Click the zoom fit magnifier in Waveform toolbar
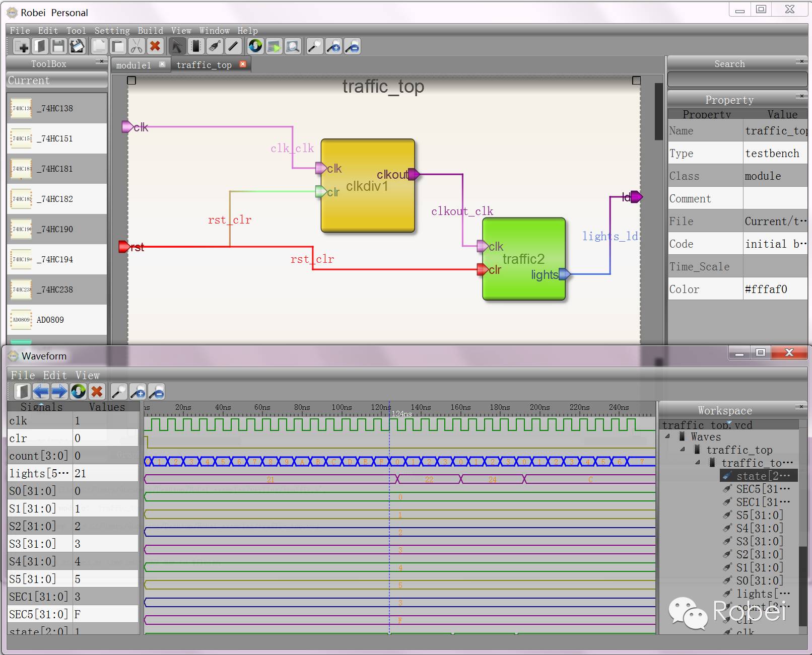 pos(119,391)
